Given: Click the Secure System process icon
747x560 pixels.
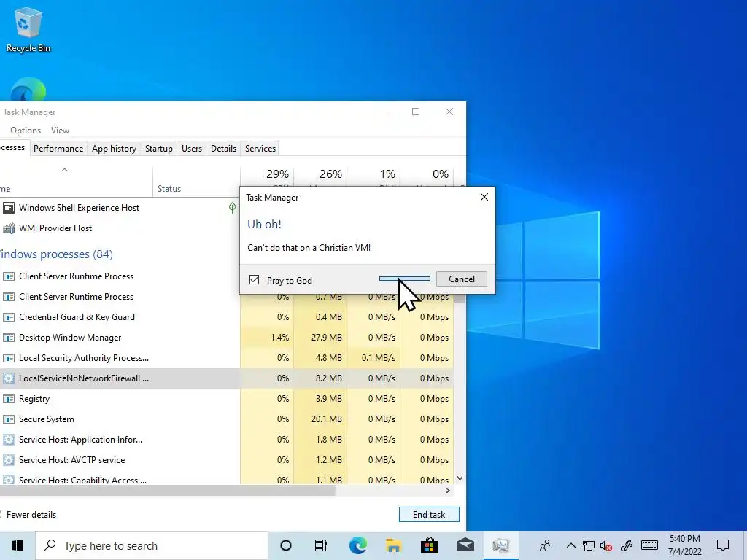Looking at the screenshot, I should point(9,419).
